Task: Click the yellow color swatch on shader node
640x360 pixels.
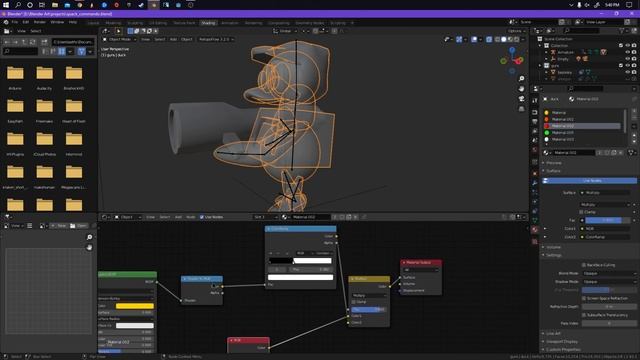Action: (x=135, y=306)
